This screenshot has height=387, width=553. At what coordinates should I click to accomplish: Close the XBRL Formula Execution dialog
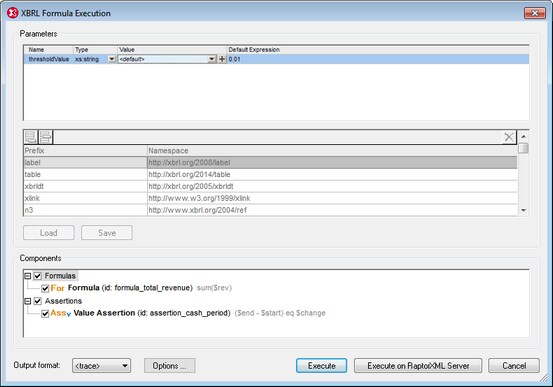535,13
